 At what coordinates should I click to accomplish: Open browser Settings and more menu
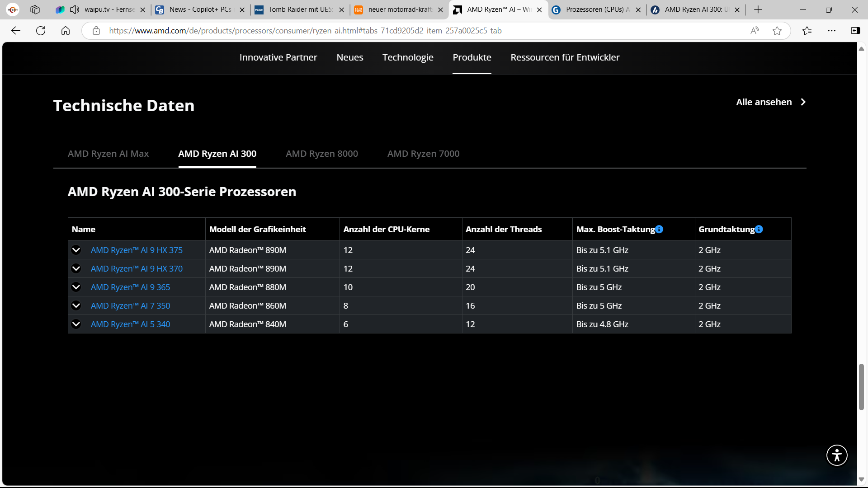coord(831,31)
